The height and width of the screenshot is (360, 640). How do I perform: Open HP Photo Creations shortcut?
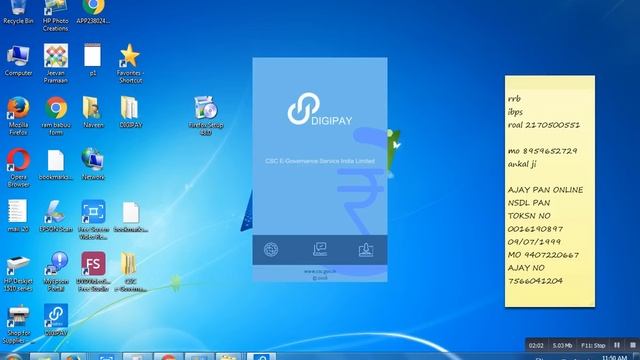pos(56,16)
